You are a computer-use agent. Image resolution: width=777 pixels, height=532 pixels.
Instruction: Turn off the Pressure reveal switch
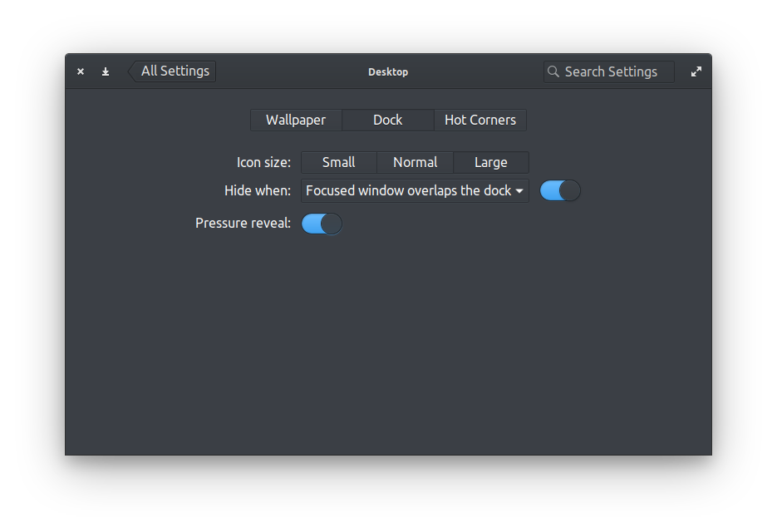[322, 223]
